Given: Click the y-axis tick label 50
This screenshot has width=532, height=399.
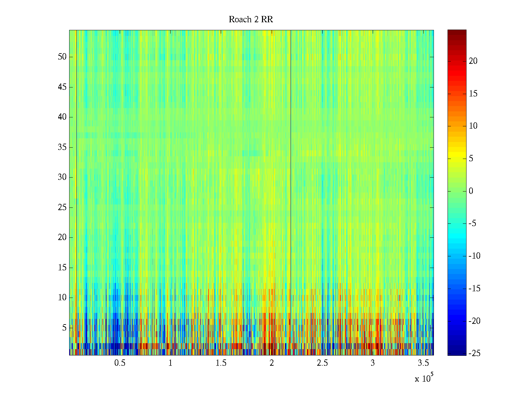Looking at the screenshot, I should click(62, 57).
